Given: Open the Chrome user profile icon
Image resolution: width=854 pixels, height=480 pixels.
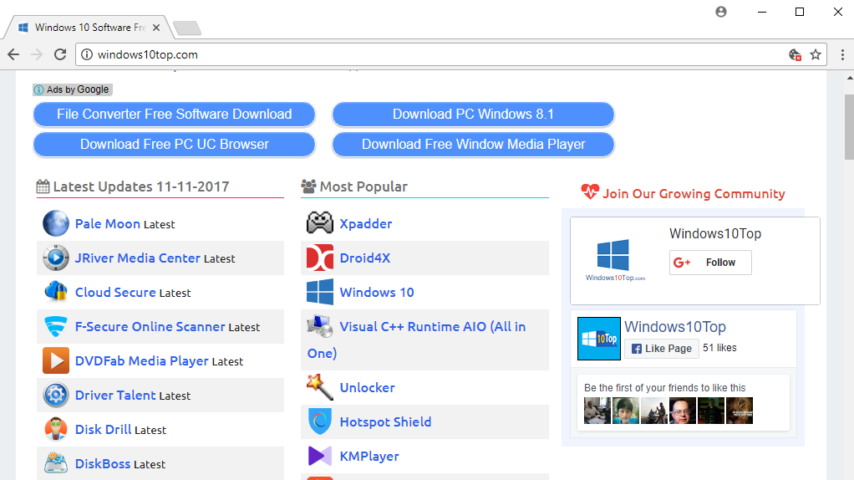Looking at the screenshot, I should click(721, 11).
